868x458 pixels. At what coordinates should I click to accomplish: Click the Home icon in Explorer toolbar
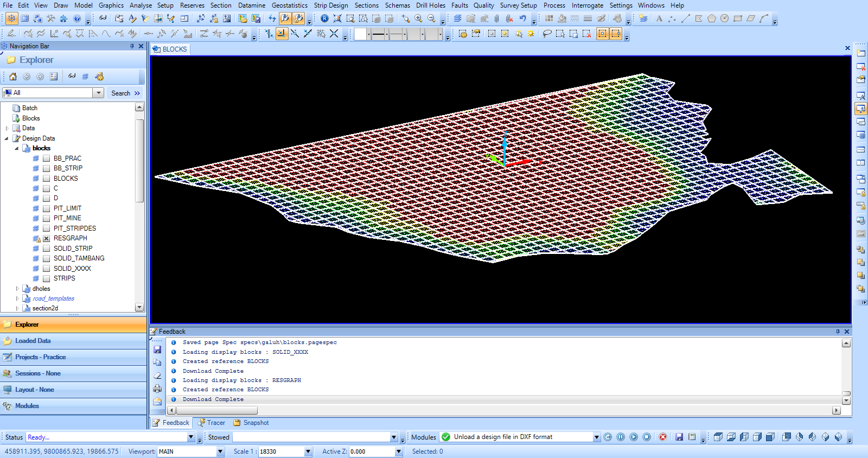click(13, 77)
